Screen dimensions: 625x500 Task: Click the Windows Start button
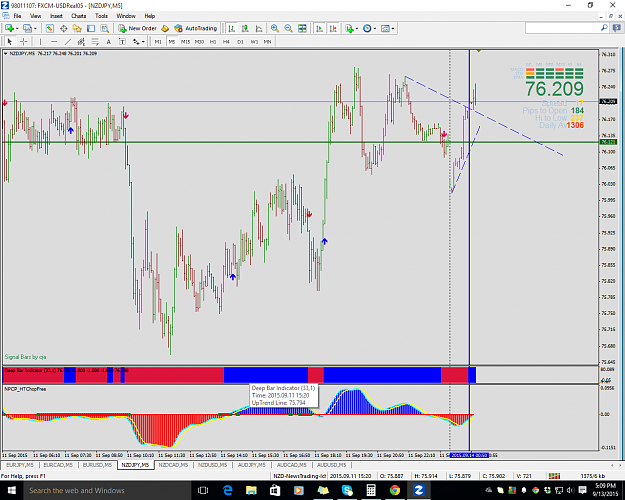click(x=11, y=490)
